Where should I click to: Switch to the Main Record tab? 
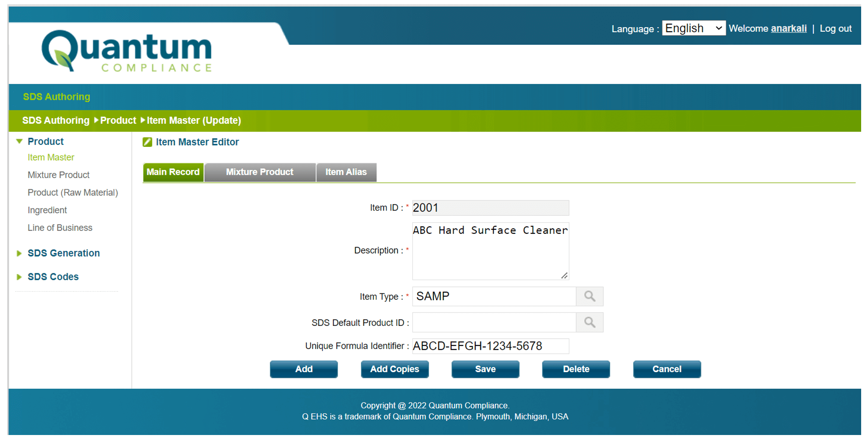[173, 172]
